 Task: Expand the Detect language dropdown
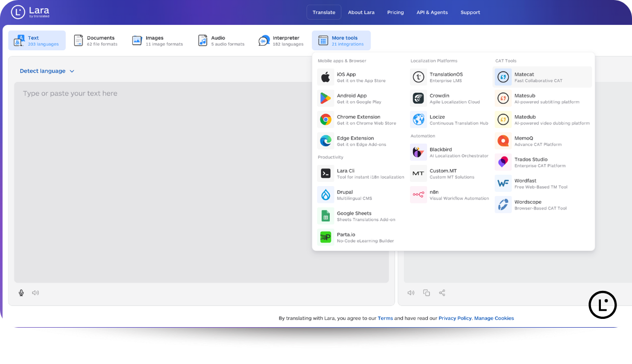(47, 71)
